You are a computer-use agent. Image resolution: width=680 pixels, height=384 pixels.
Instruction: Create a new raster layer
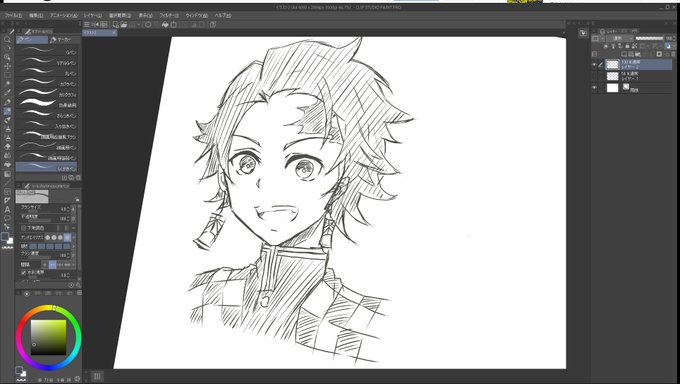pyautogui.click(x=624, y=54)
